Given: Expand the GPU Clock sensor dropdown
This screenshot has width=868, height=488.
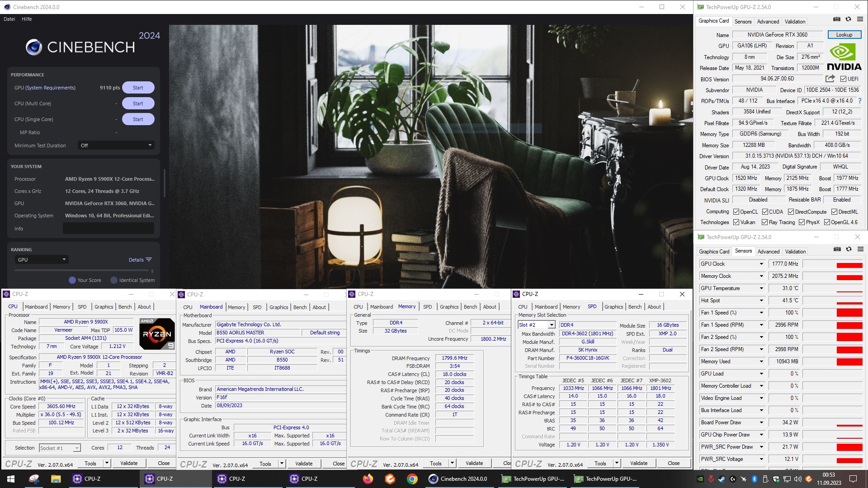Looking at the screenshot, I should coord(761,264).
